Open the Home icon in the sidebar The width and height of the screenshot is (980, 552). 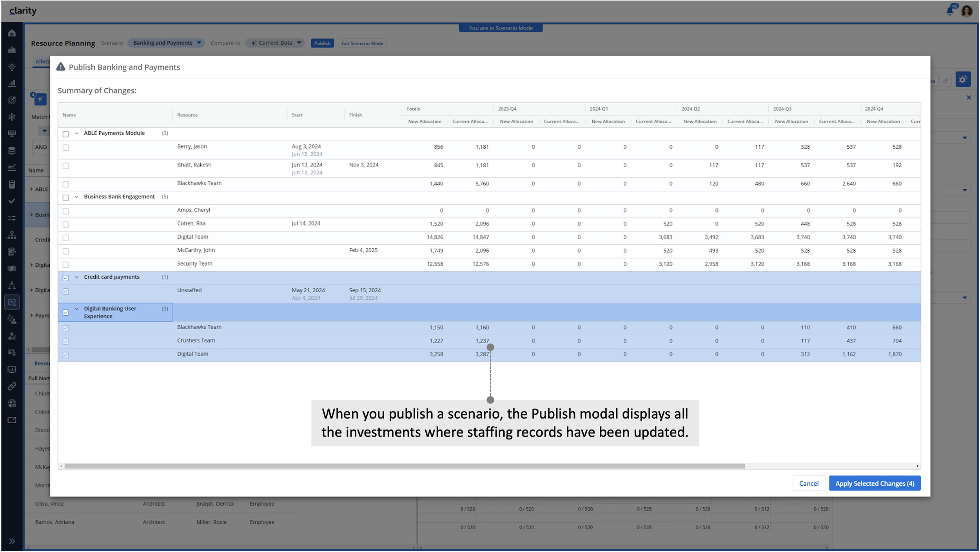[x=12, y=33]
